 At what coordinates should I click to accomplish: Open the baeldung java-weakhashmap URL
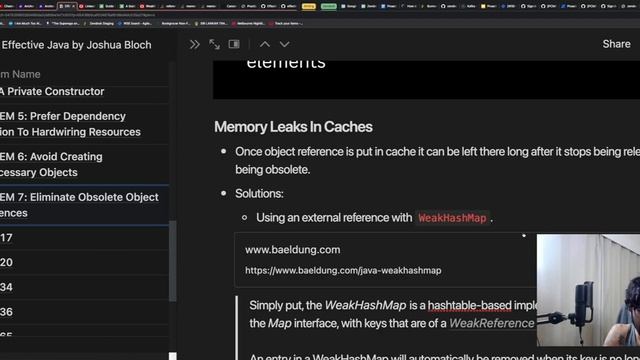tap(343, 271)
